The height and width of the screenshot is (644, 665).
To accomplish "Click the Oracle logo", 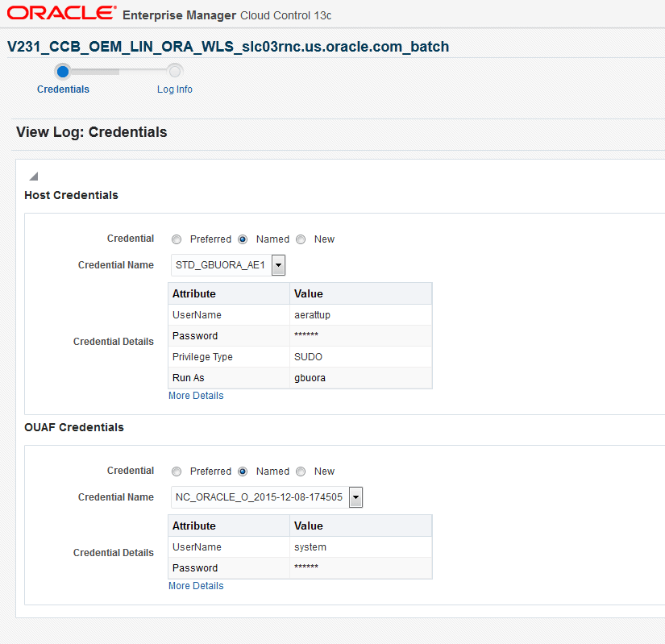I will click(x=62, y=13).
